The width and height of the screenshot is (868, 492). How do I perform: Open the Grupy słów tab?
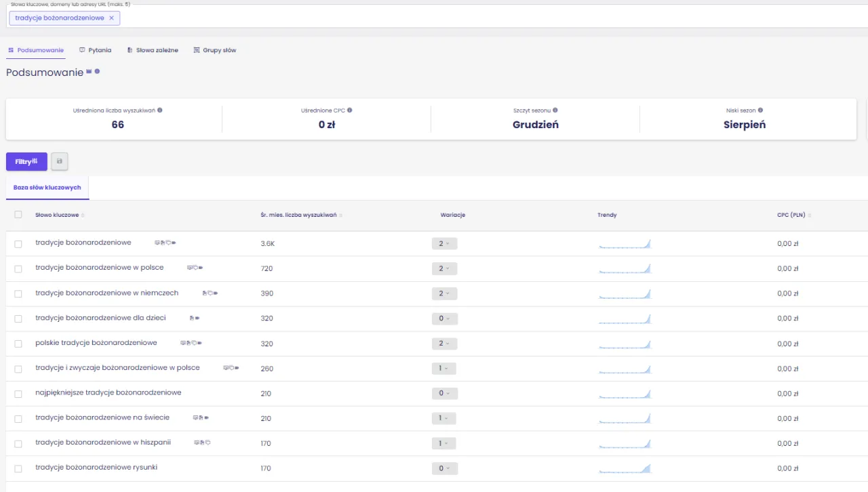click(214, 50)
